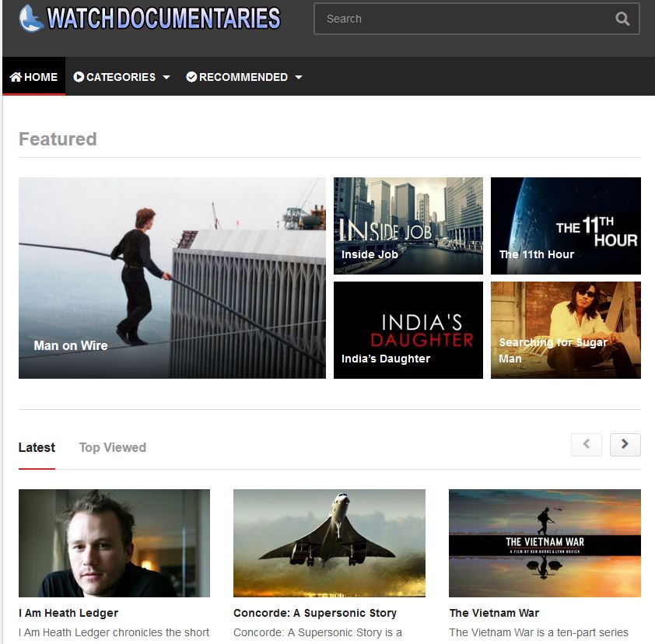The width and height of the screenshot is (655, 644).
Task: Click the Featured section heading
Action: pyautogui.click(x=58, y=139)
